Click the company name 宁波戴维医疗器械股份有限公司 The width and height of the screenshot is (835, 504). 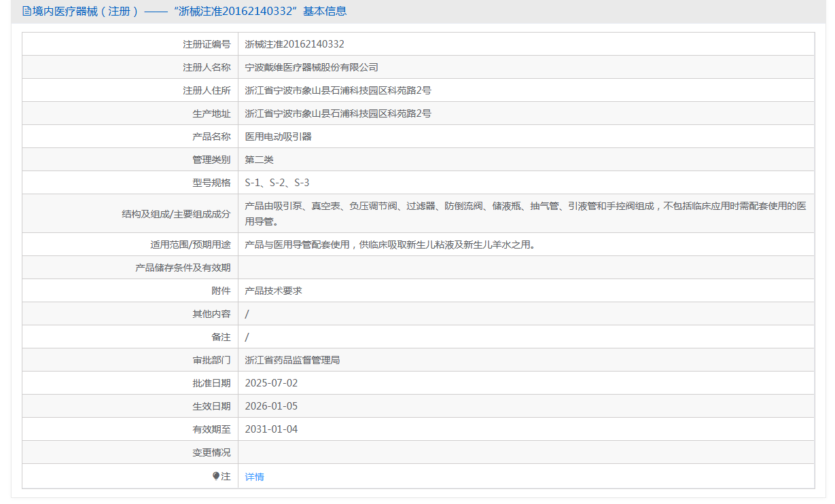[312, 67]
